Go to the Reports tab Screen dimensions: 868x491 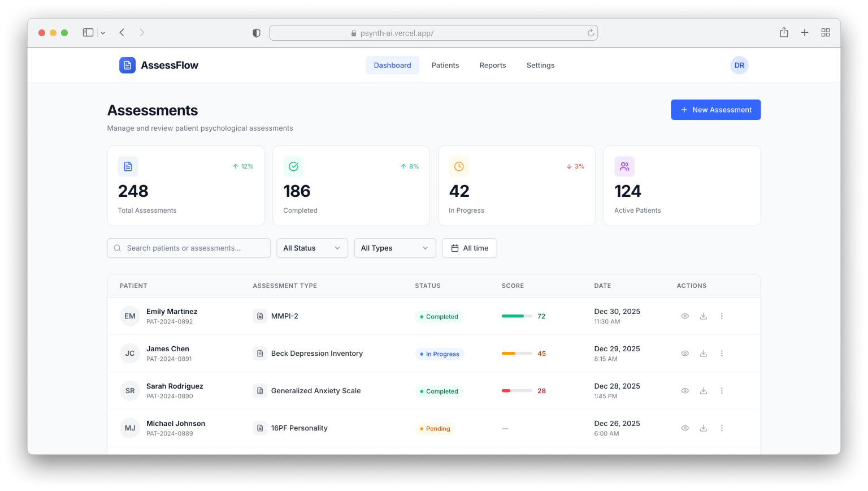(492, 65)
